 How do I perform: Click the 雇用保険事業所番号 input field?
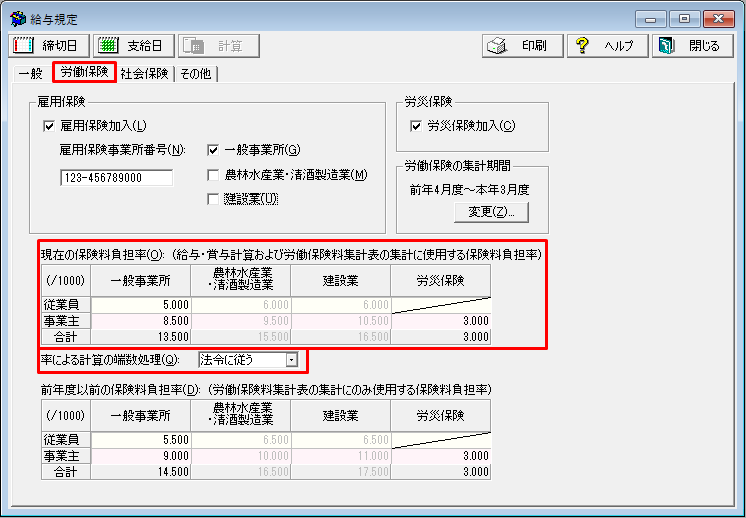(116, 178)
